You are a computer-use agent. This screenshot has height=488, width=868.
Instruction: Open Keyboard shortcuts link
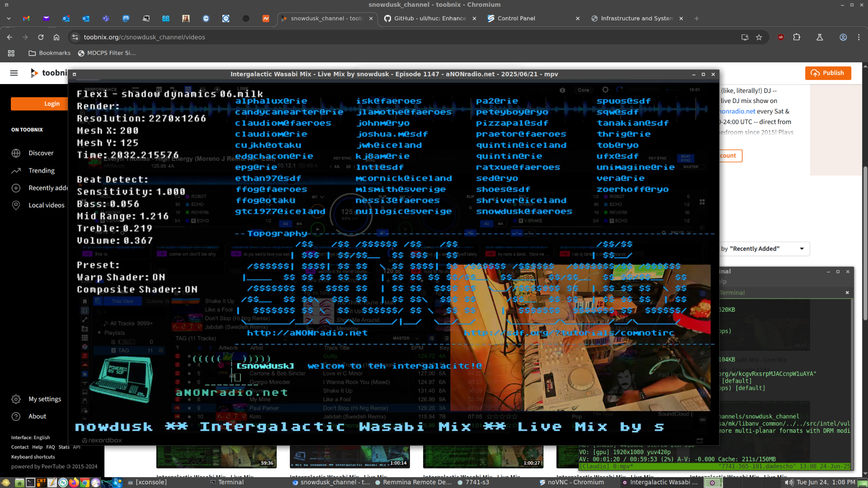pyautogui.click(x=33, y=457)
